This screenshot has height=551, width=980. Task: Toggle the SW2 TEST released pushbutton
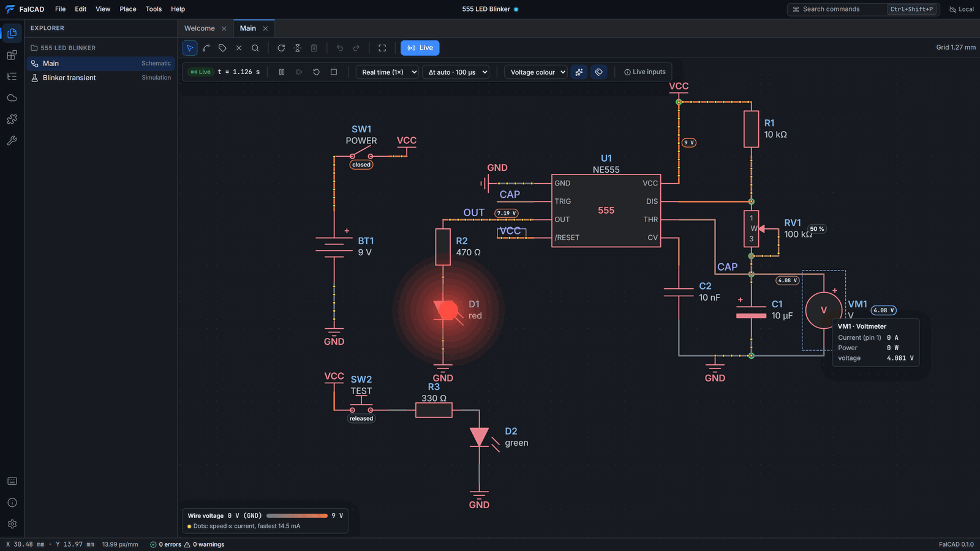coord(361,410)
